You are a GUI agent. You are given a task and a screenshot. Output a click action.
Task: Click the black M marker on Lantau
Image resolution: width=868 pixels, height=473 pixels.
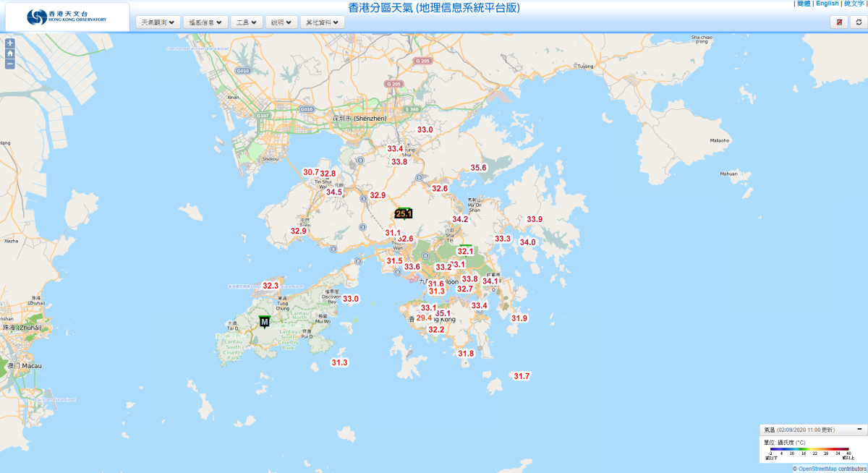[x=264, y=321]
